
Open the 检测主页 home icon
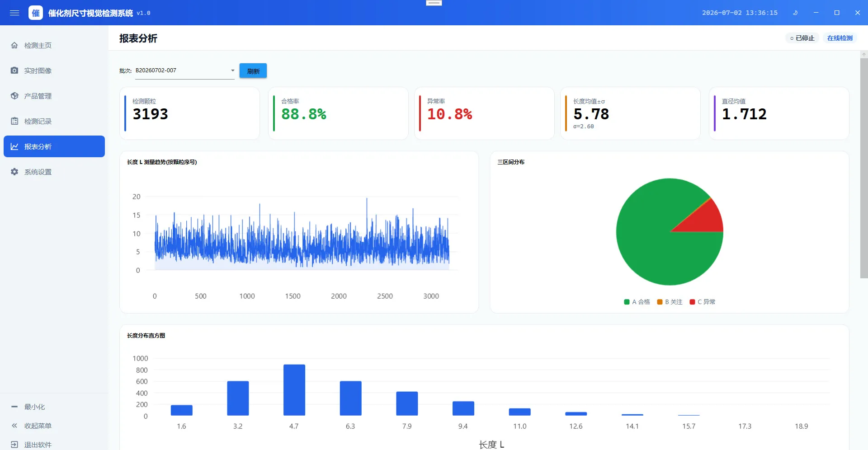pyautogui.click(x=14, y=45)
